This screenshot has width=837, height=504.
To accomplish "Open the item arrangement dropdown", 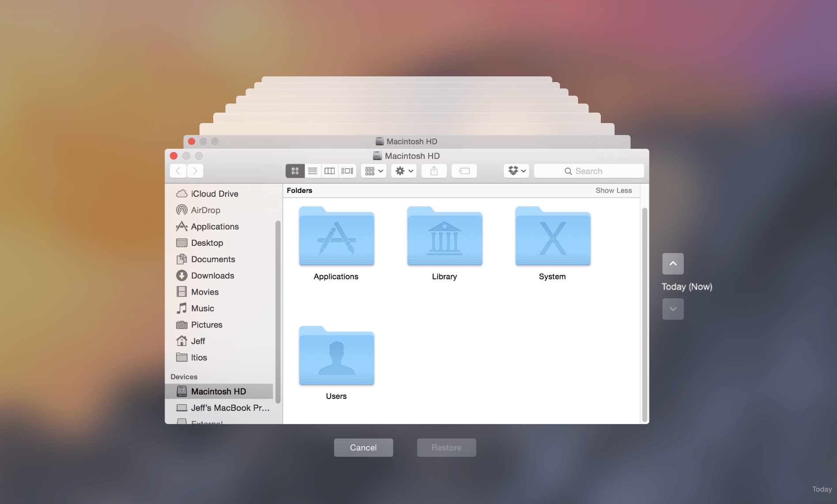I will point(373,171).
